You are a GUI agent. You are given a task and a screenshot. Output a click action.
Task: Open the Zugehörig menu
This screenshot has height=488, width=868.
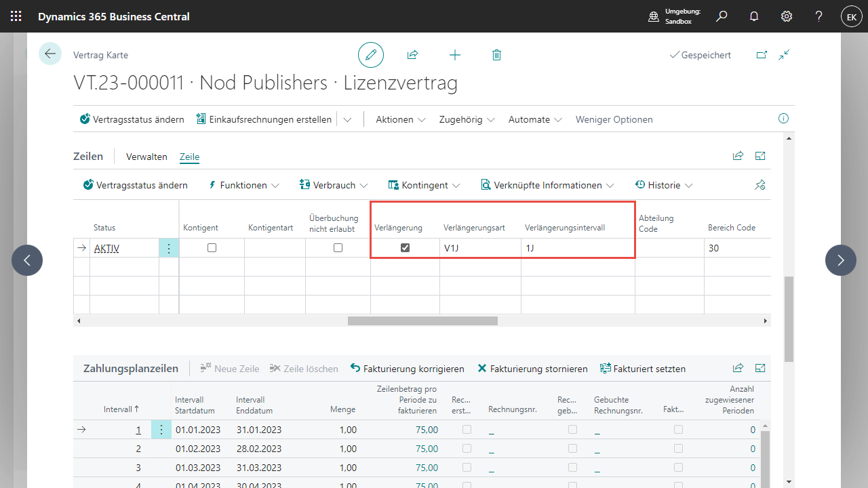point(467,119)
